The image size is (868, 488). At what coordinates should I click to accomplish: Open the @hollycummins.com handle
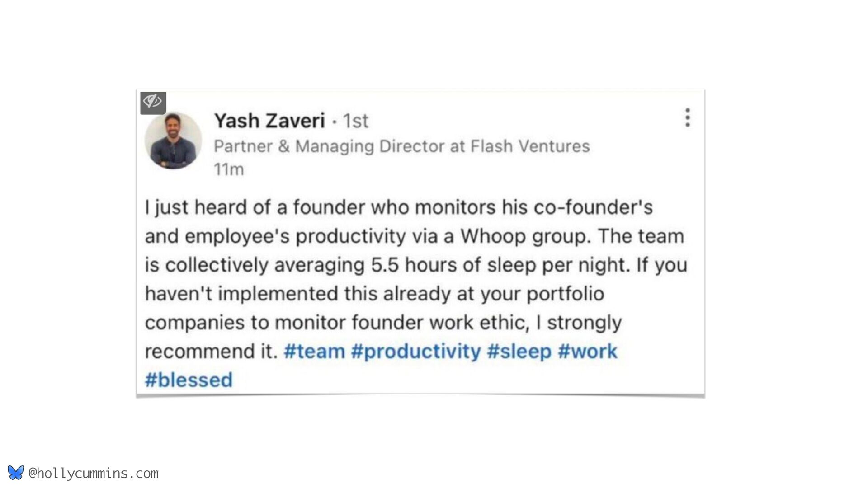click(x=93, y=473)
